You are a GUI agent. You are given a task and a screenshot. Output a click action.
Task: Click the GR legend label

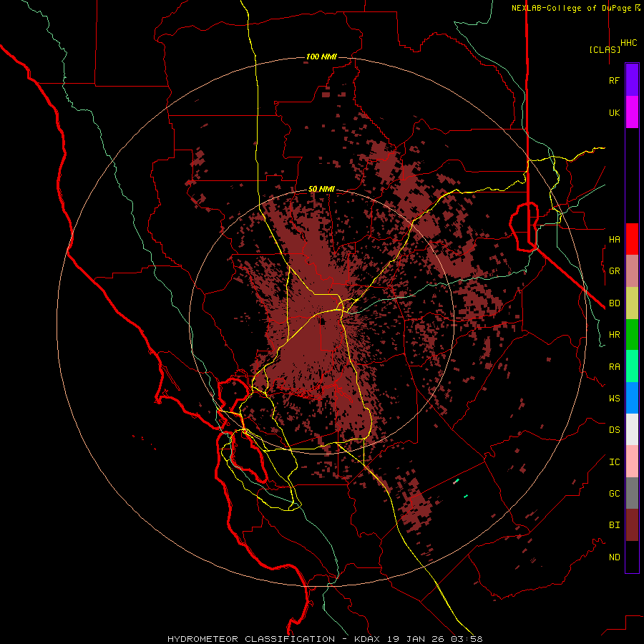click(614, 271)
